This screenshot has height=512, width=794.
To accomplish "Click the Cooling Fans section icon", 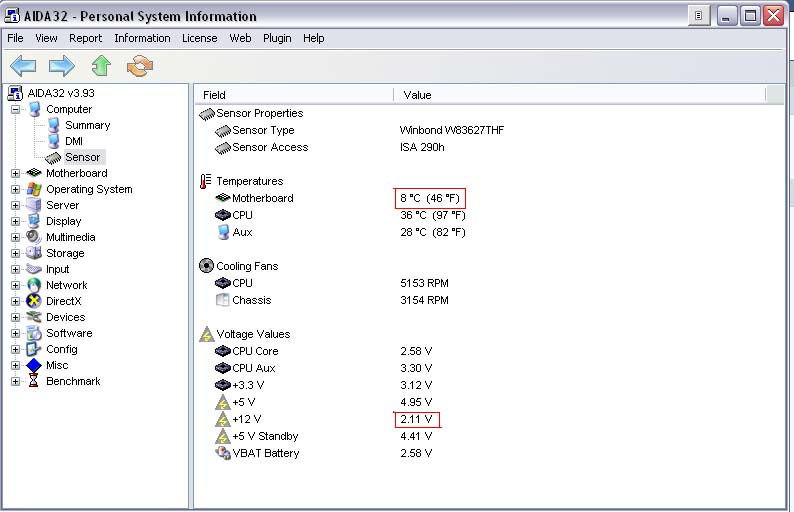I will coord(206,266).
